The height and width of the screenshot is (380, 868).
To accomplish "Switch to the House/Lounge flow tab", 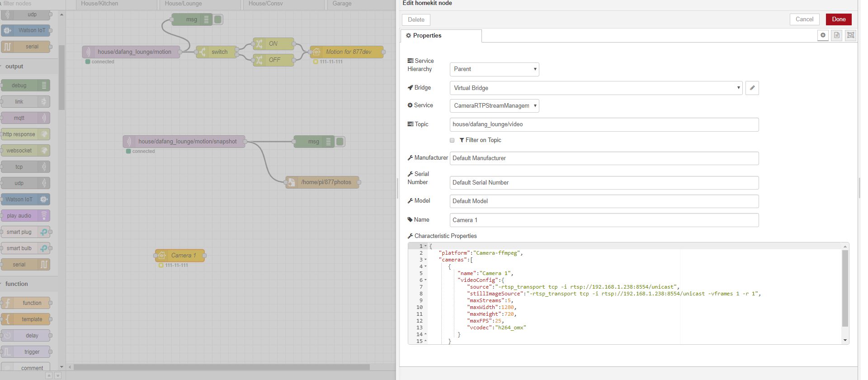I will (199, 4).
